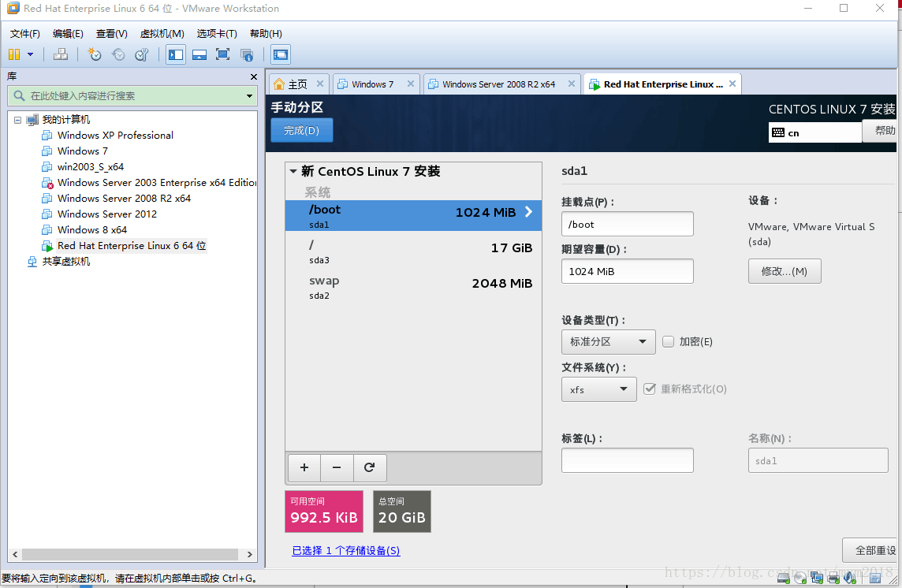Click the Send Ctrl+Alt+Del toolbar icon
The width and height of the screenshot is (902, 588).
point(61,54)
